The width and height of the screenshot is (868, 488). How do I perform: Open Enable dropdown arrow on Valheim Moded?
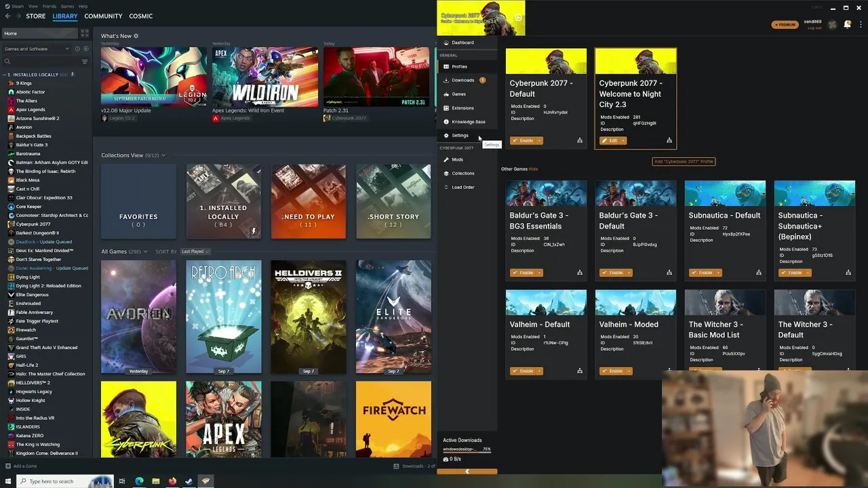click(x=629, y=371)
